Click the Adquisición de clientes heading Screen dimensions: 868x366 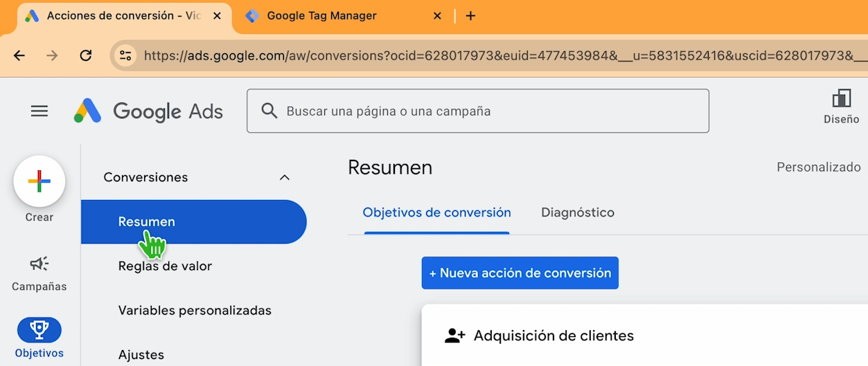(x=553, y=336)
